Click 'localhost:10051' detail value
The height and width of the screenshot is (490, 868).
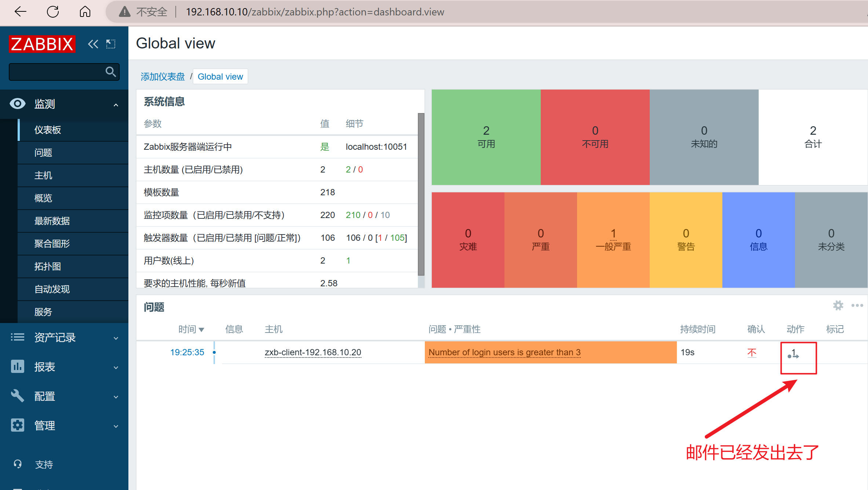coord(376,147)
